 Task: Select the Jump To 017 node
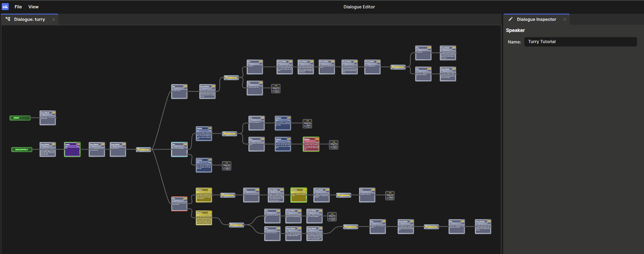pyautogui.click(x=276, y=89)
